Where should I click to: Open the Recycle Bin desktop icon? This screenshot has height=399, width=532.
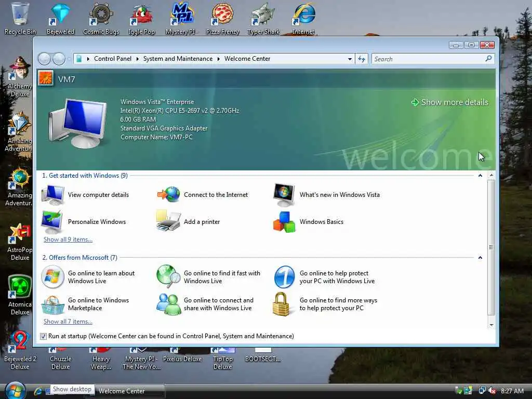(x=20, y=18)
